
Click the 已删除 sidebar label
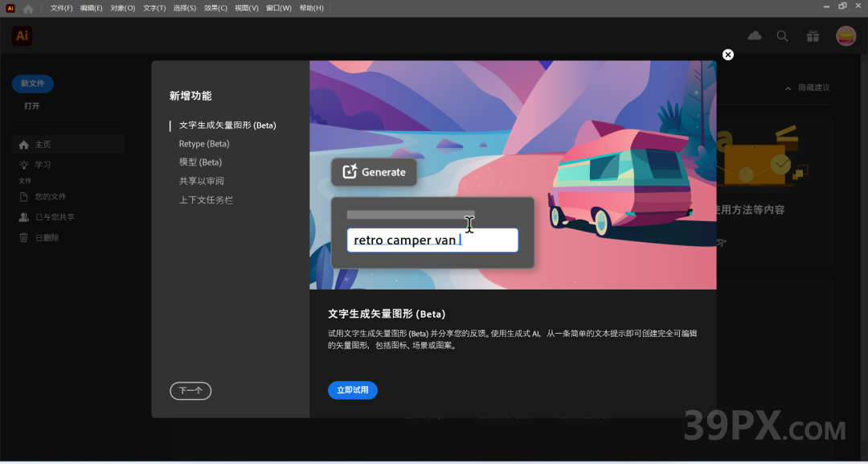47,237
